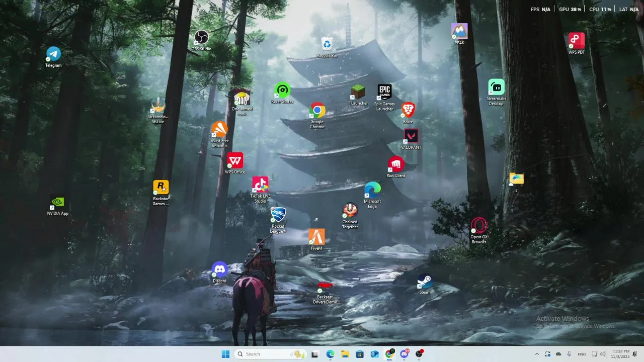Open Discord from the taskbar
This screenshot has height=362, width=644.
[404, 354]
